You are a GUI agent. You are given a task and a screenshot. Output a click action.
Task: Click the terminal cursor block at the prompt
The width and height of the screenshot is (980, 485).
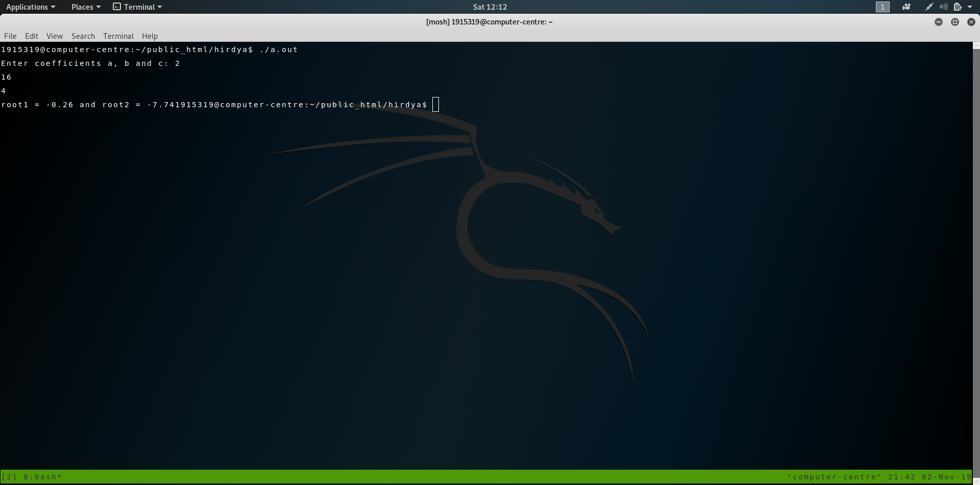[435, 104]
